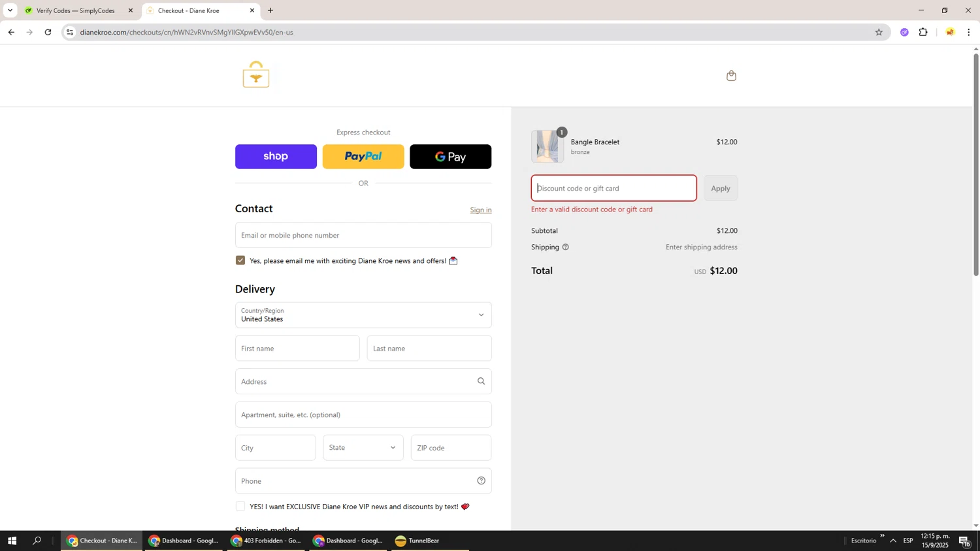Open a new browser tab
The height and width of the screenshot is (551, 980).
click(x=270, y=10)
